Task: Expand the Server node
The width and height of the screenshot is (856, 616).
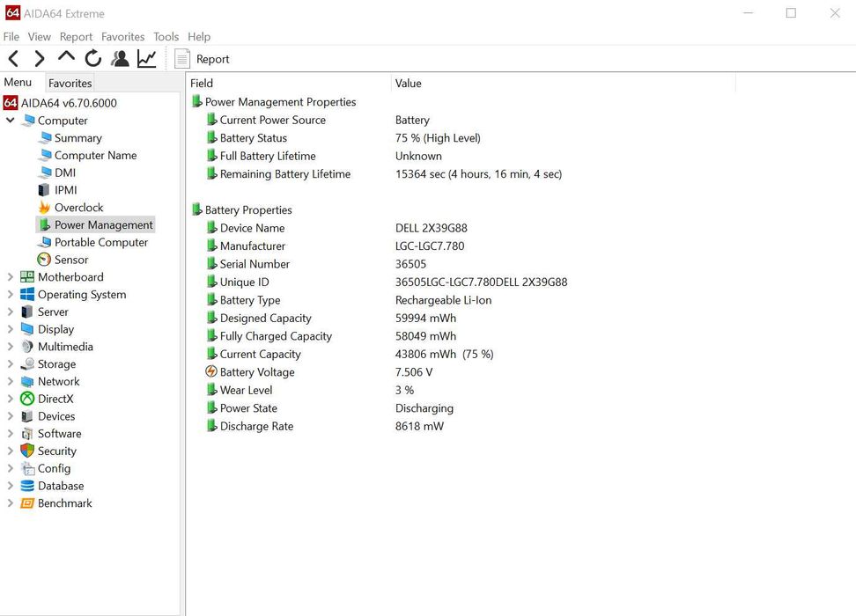Action: pos(10,312)
